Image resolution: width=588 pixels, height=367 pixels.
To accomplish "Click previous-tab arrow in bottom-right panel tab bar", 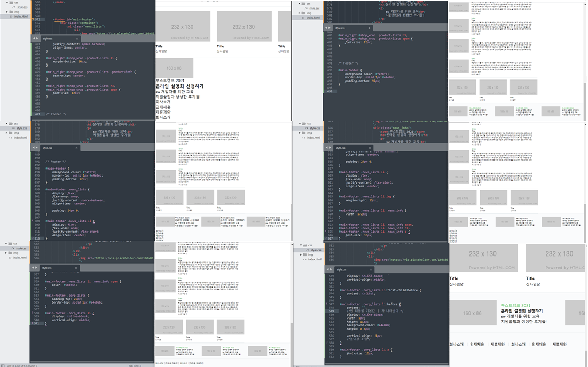I will (328, 269).
